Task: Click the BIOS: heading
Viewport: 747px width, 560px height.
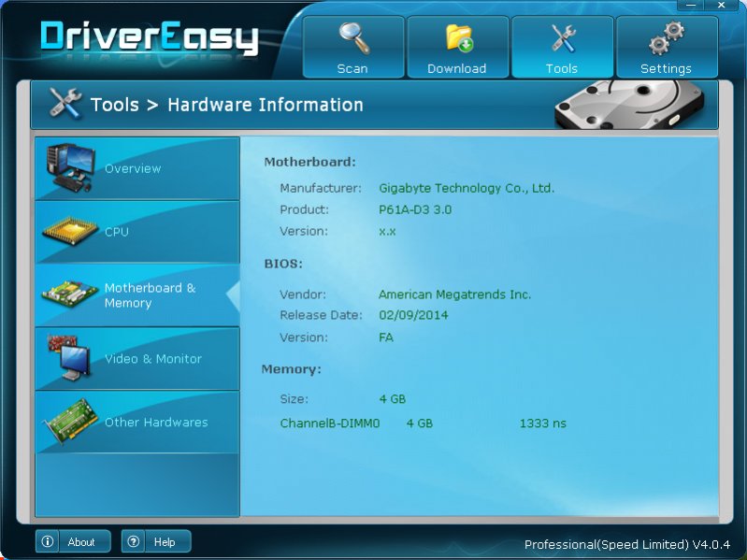Action: coord(283,264)
